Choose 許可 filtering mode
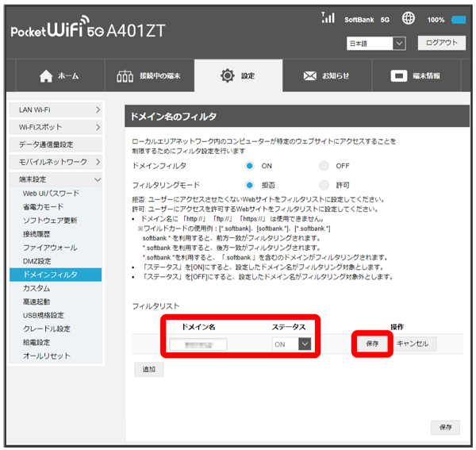This screenshot has width=476, height=450. point(324,185)
